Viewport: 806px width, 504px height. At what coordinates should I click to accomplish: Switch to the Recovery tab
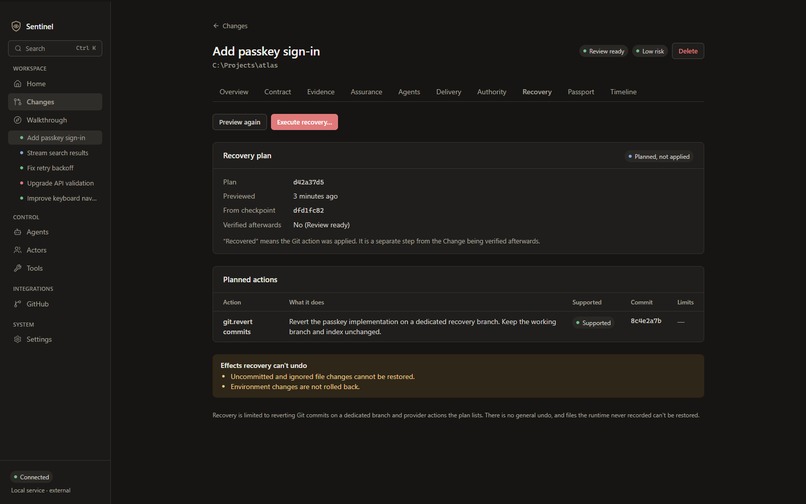[537, 92]
